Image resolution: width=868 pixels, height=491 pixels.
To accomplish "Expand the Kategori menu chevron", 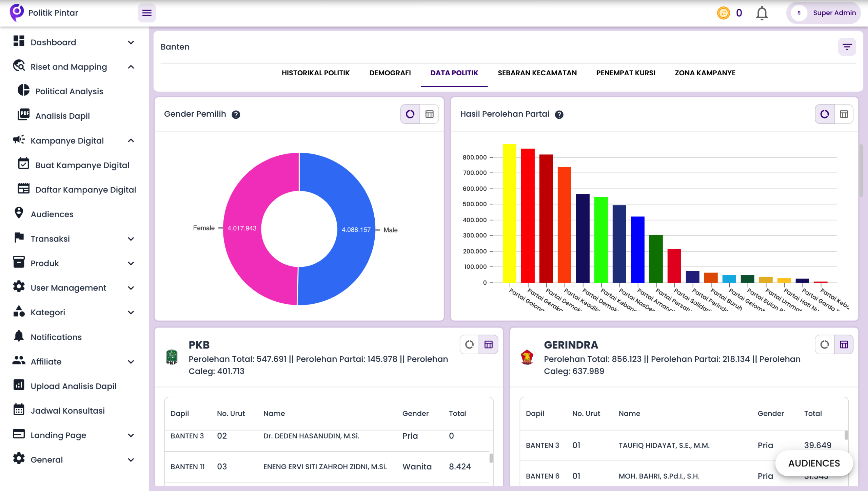I will coord(131,313).
